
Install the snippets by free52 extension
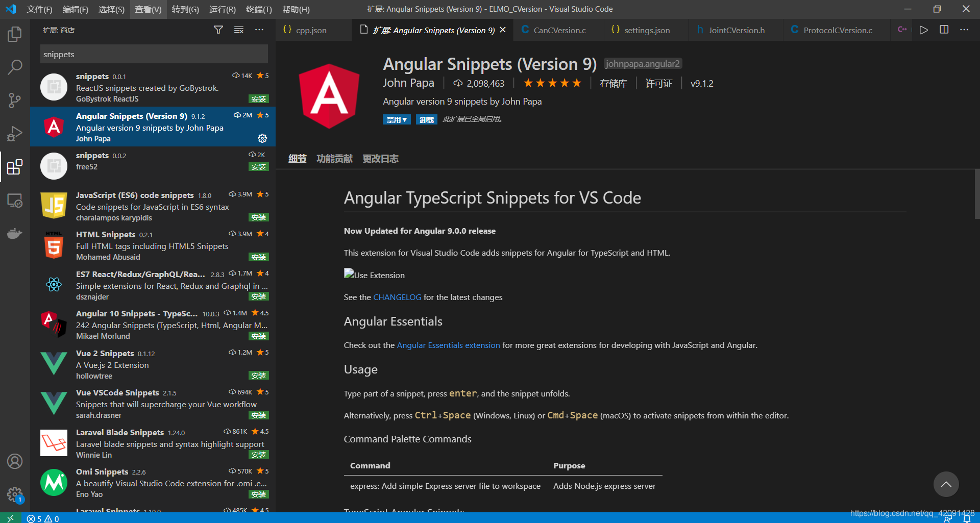click(259, 167)
